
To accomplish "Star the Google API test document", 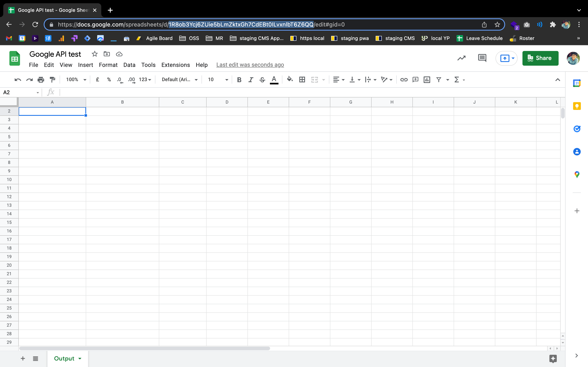I will point(95,54).
